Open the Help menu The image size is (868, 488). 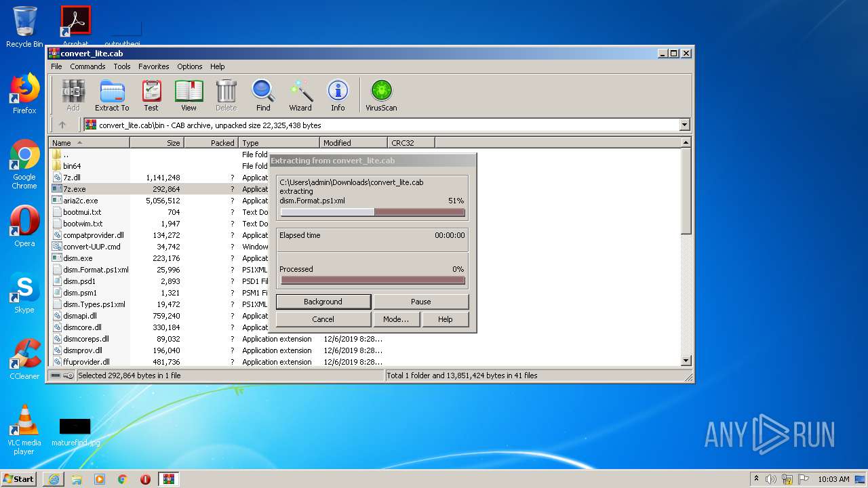pyautogui.click(x=217, y=66)
